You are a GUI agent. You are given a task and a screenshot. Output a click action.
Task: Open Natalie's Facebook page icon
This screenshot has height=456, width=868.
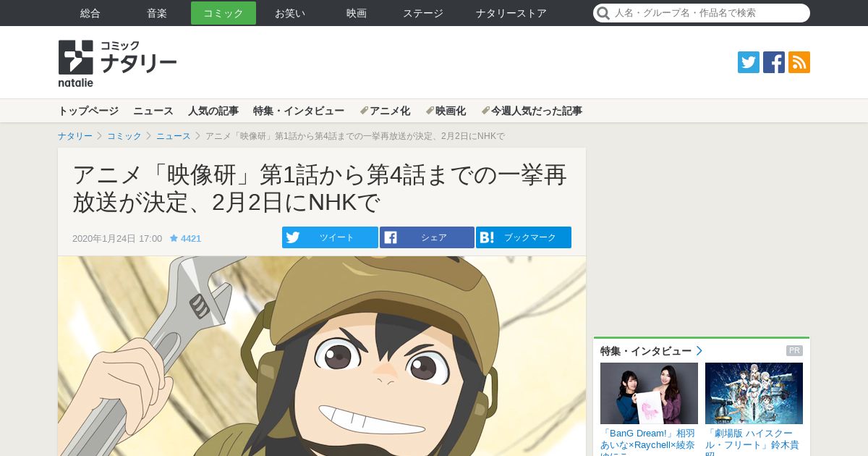coord(774,62)
